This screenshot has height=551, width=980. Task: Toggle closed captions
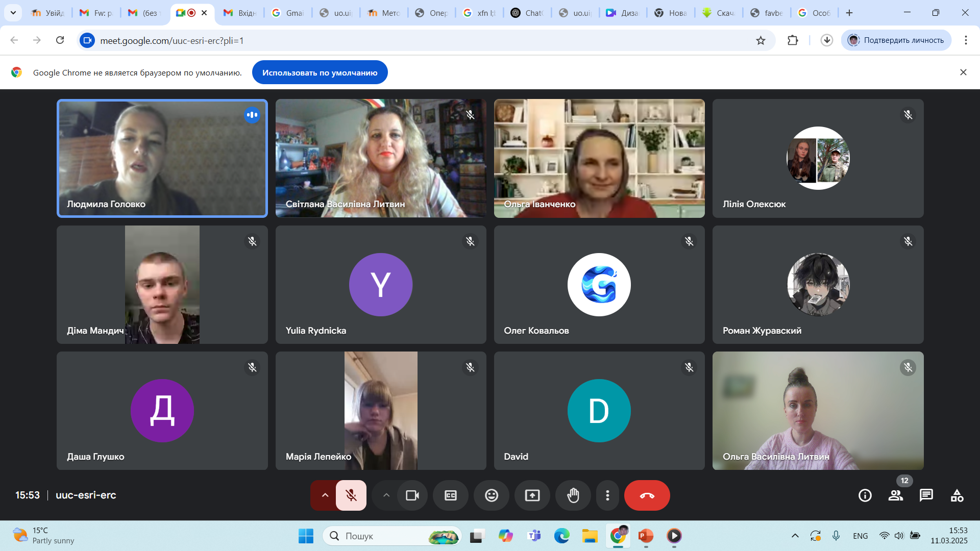click(x=451, y=495)
